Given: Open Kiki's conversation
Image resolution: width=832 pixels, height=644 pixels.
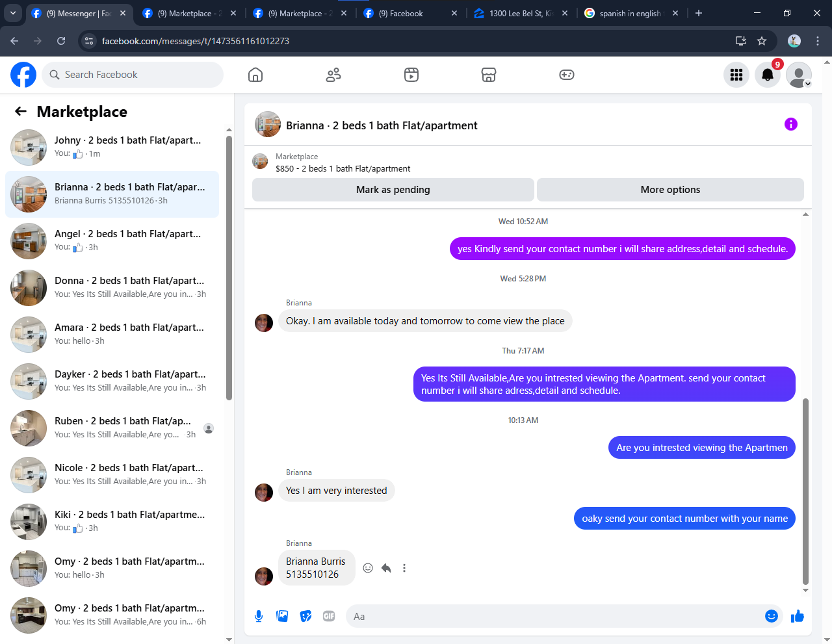Looking at the screenshot, I should click(112, 522).
